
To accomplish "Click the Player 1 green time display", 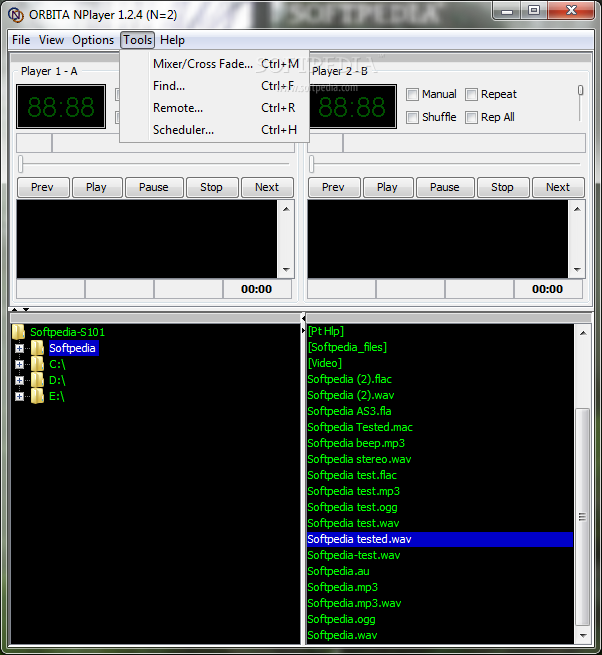I will 61,107.
